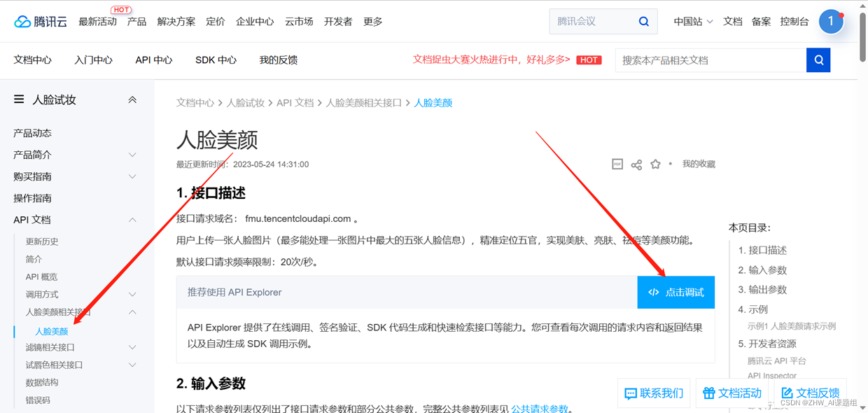Click 我的收藏 link

(x=699, y=164)
